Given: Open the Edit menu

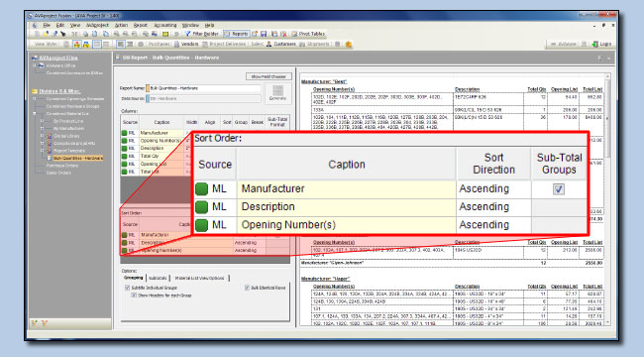Looking at the screenshot, I should pyautogui.click(x=60, y=25).
